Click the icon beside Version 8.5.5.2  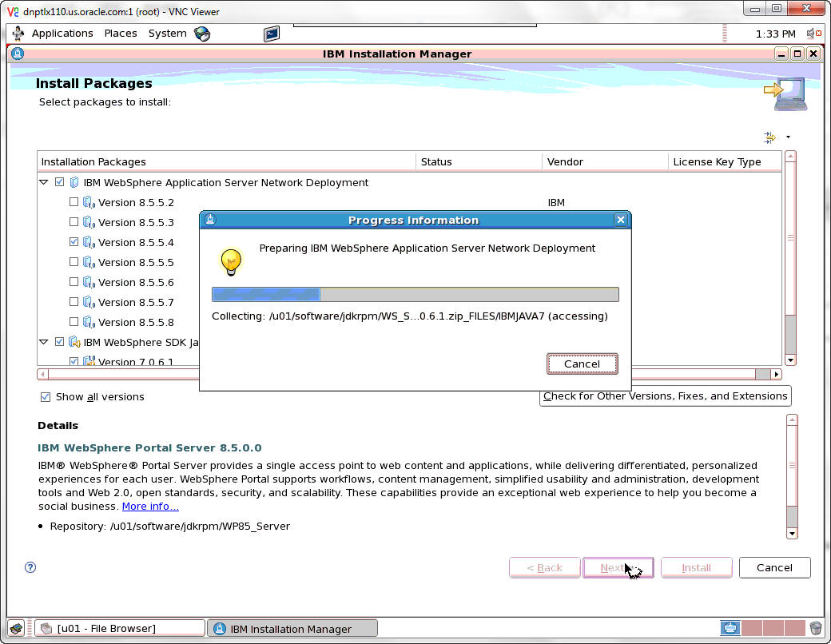point(89,202)
